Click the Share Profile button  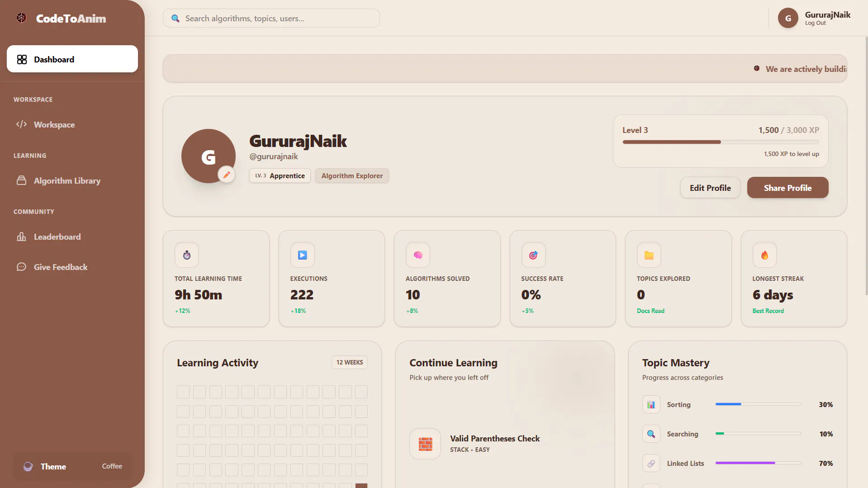(x=787, y=188)
